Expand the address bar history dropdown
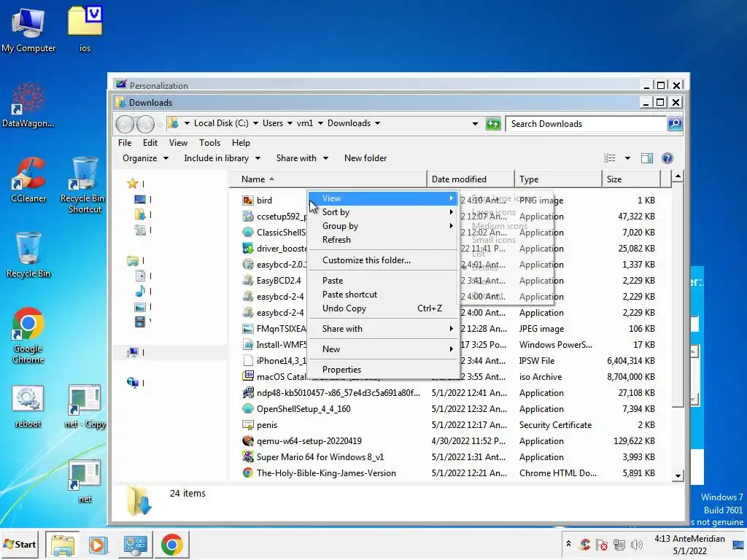 [x=475, y=124]
